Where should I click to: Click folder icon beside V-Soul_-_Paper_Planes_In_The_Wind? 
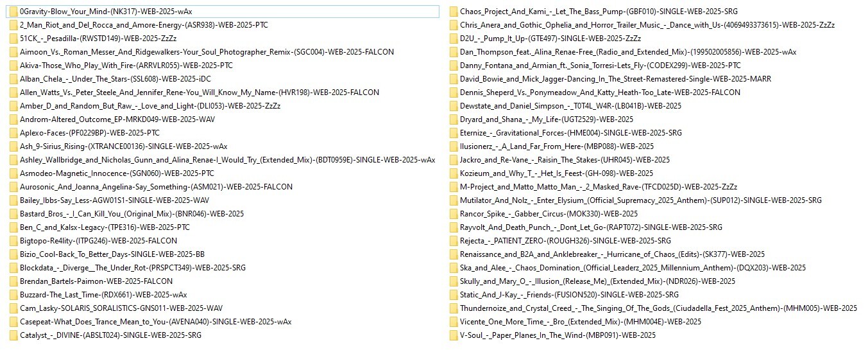[x=454, y=335]
